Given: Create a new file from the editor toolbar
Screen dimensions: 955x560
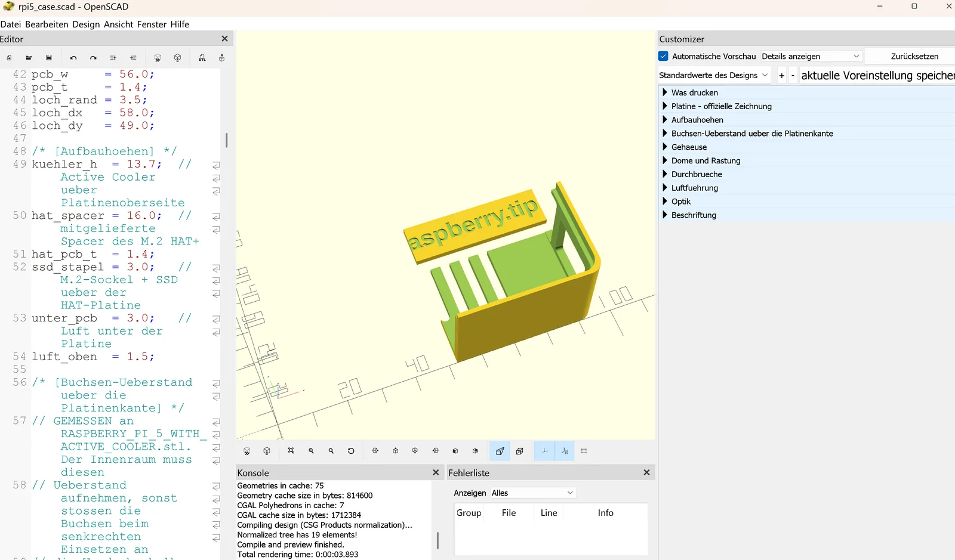Looking at the screenshot, I should (9, 58).
